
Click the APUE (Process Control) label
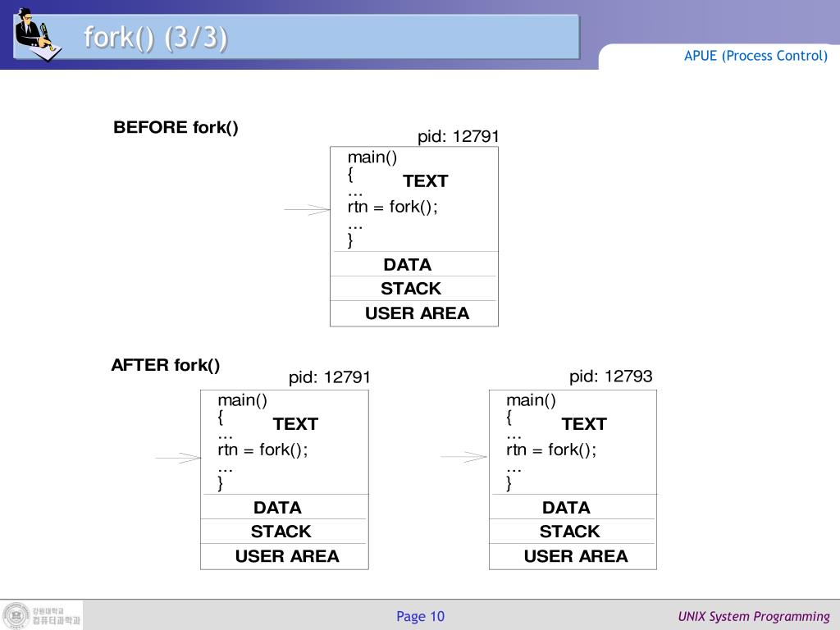click(x=756, y=56)
